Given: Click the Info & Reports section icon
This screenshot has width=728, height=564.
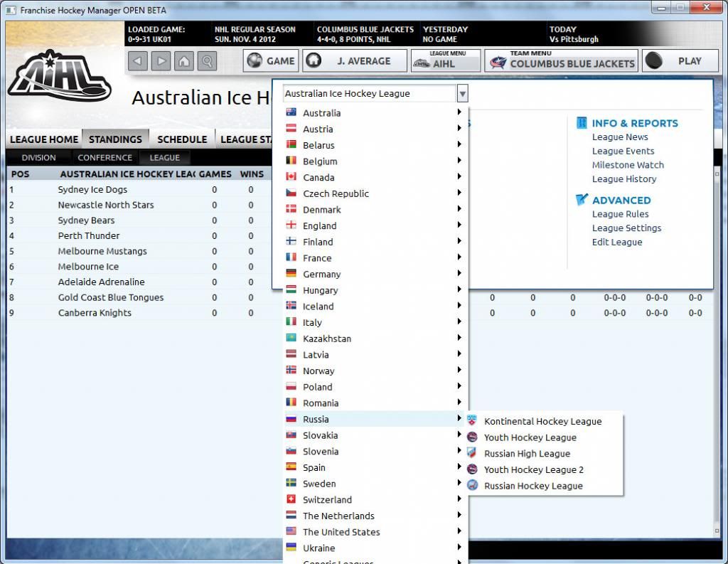Looking at the screenshot, I should 582,122.
